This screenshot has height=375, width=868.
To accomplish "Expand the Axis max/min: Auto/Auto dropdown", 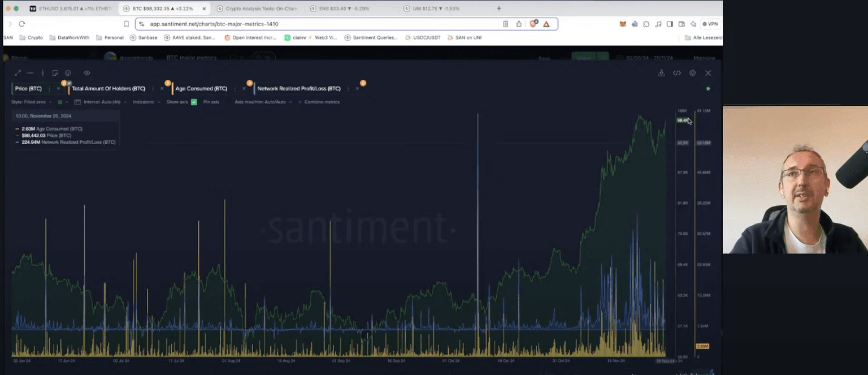I will pyautogui.click(x=263, y=102).
